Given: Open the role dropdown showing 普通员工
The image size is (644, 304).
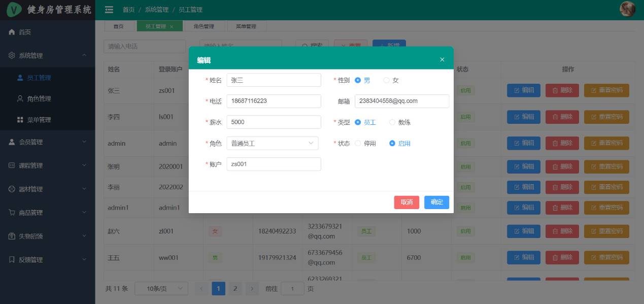Looking at the screenshot, I should point(273,144).
